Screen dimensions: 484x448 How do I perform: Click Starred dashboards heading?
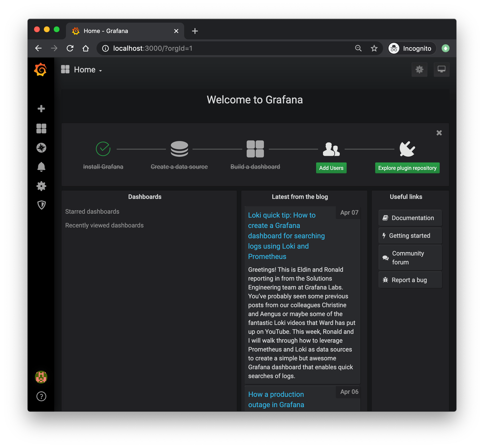92,211
